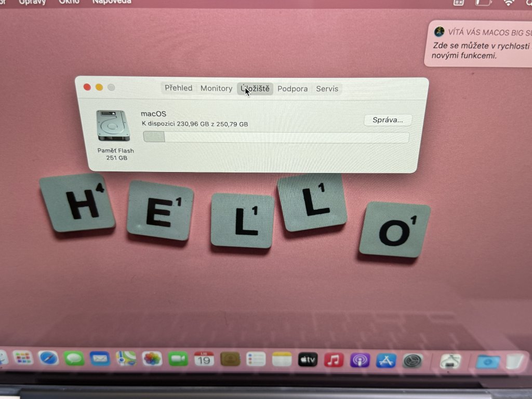Screen dimensions: 532x399
Task: Open the Přehled tab
Action: pyautogui.click(x=179, y=88)
